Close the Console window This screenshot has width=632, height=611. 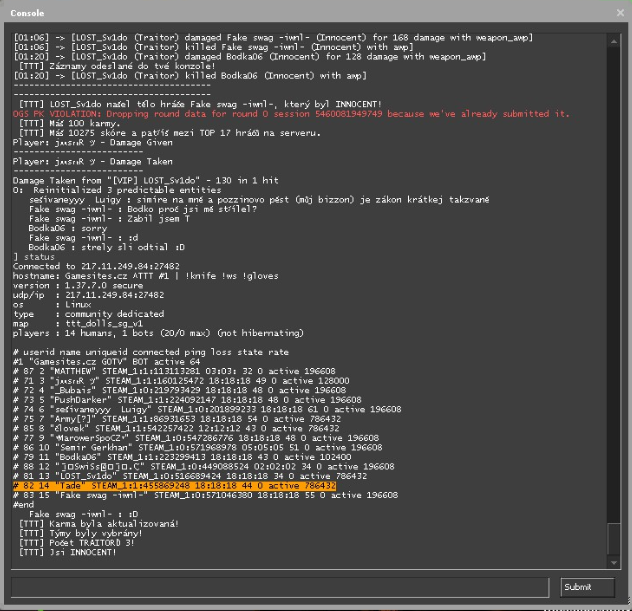coord(619,13)
